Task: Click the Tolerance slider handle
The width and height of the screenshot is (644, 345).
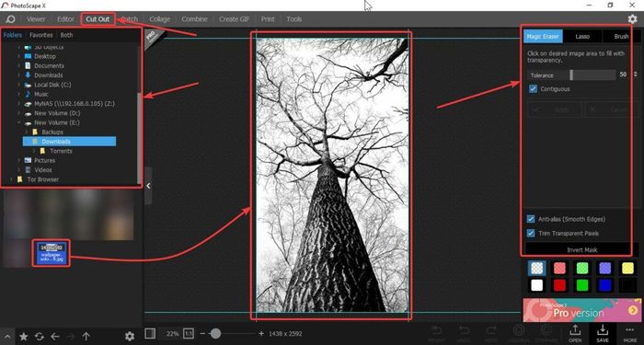Action: coord(571,75)
